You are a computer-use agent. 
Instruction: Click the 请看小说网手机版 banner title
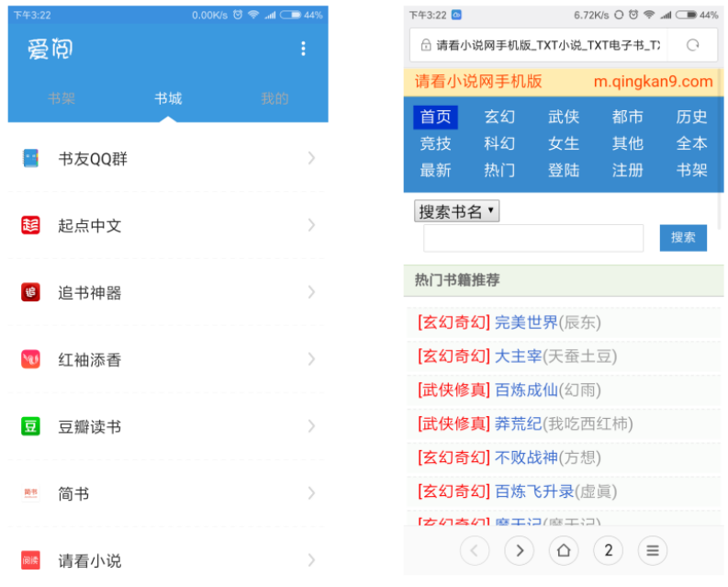pyautogui.click(x=478, y=82)
